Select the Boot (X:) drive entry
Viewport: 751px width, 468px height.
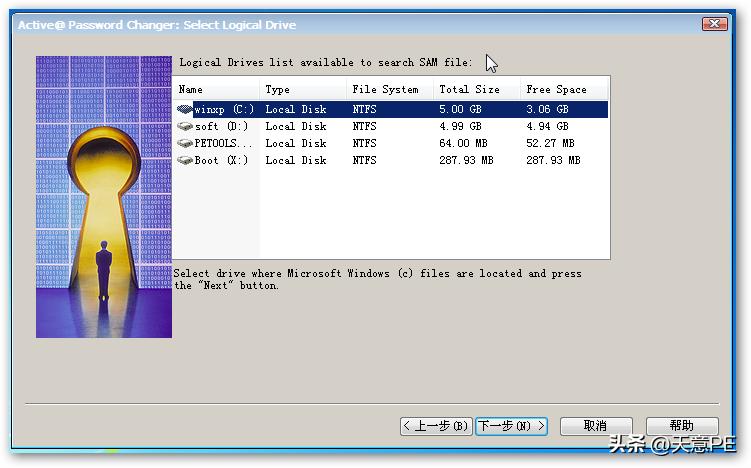pyautogui.click(x=220, y=160)
